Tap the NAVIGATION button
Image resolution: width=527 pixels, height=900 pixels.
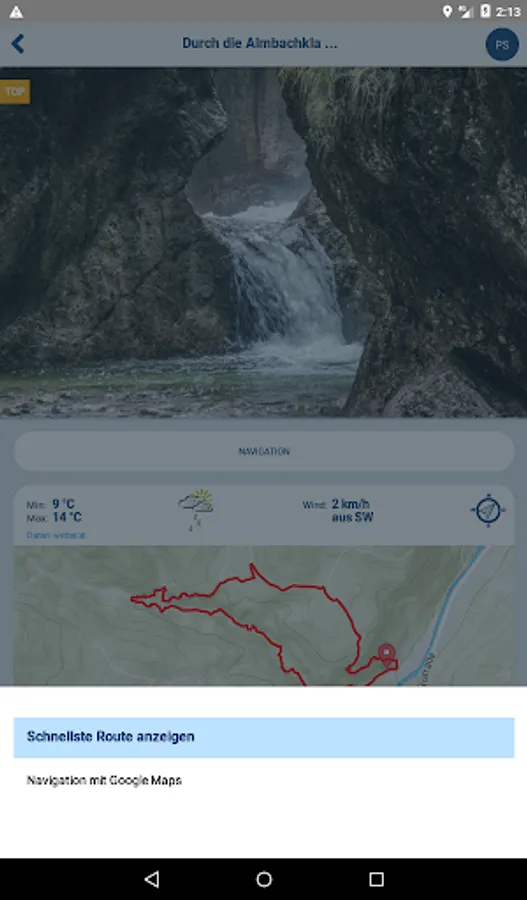(x=264, y=451)
